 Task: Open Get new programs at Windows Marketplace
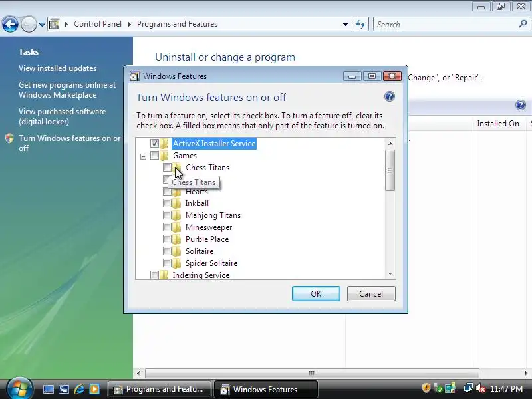(x=67, y=90)
